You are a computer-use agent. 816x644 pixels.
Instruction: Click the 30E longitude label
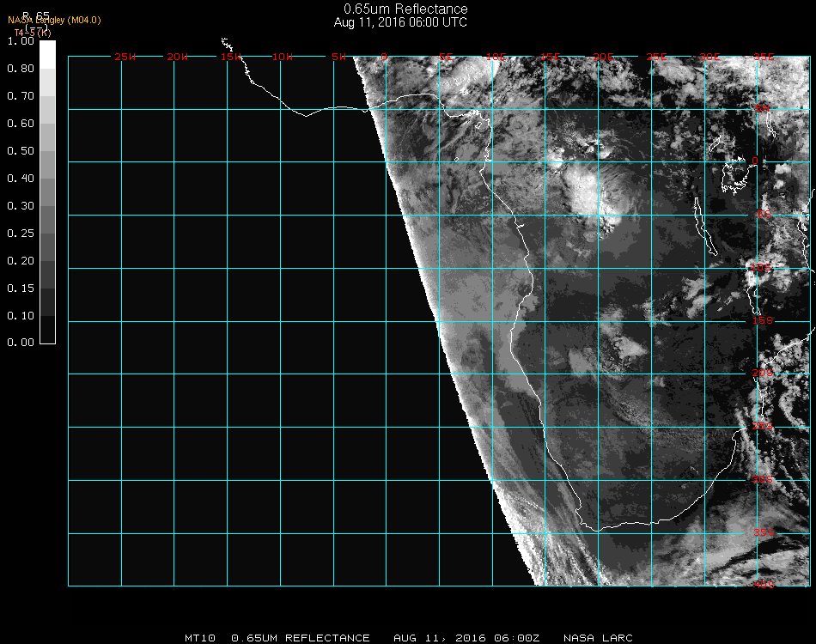pos(709,57)
